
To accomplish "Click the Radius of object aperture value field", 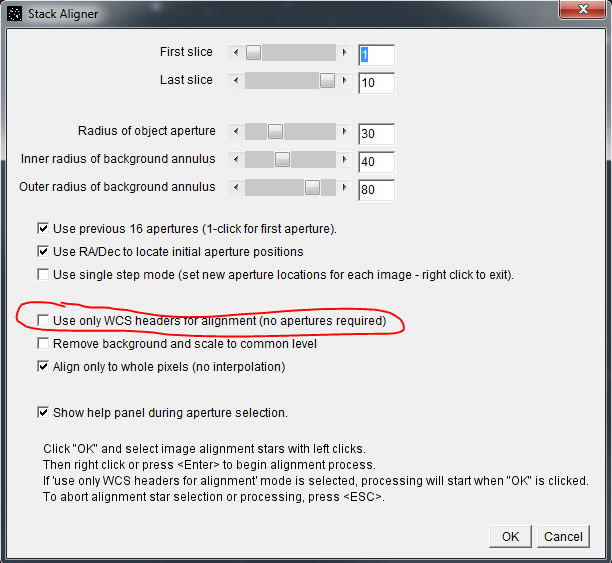I will 376,133.
